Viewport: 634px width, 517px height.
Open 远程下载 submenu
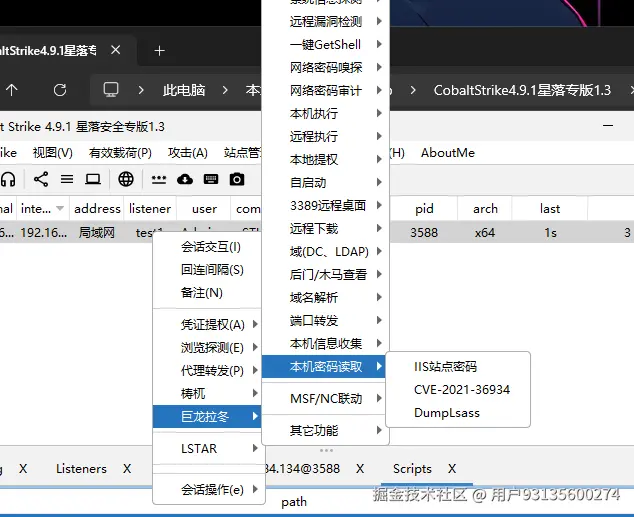pyautogui.click(x=325, y=228)
